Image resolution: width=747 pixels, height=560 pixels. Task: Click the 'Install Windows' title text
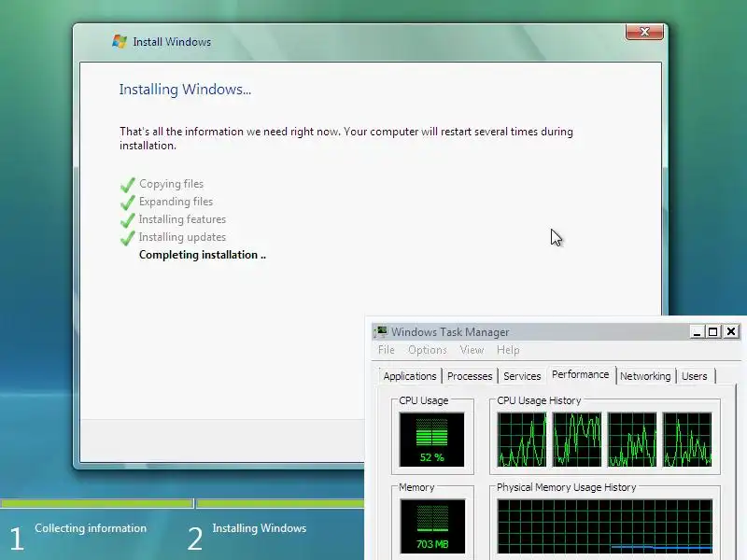[x=172, y=42]
